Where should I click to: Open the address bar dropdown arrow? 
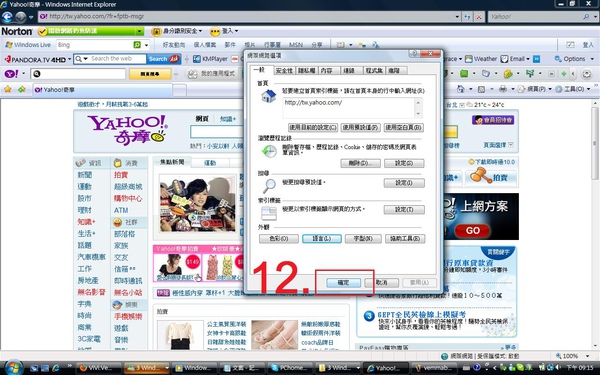[457, 16]
